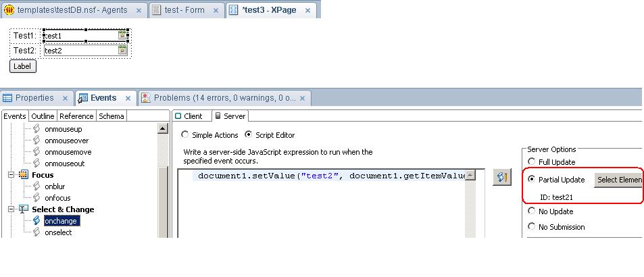
Task: Collapse the Focus events group
Action: (x=11, y=175)
